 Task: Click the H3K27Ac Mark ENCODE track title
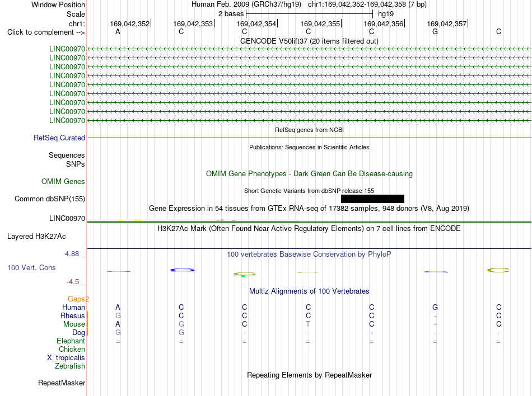pos(309,229)
